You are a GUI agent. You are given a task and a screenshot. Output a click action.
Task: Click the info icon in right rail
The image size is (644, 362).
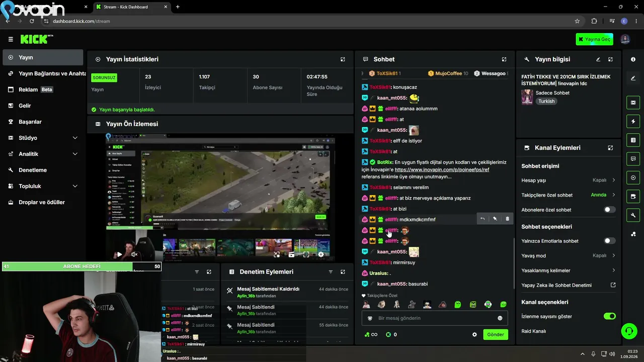click(633, 59)
